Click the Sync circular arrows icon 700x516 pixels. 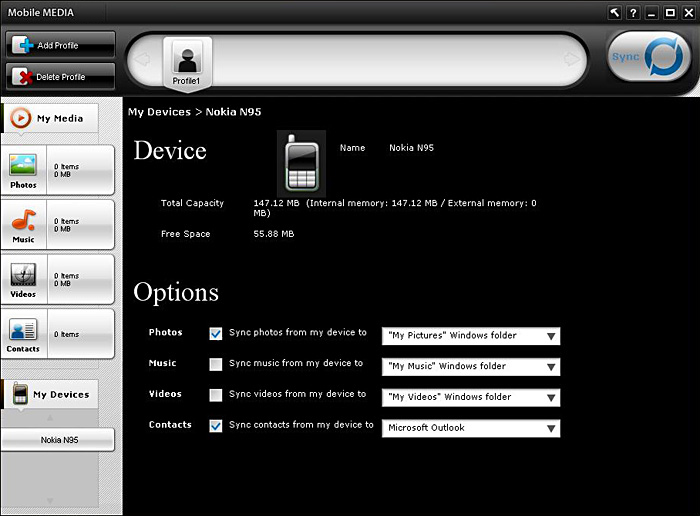(x=664, y=56)
